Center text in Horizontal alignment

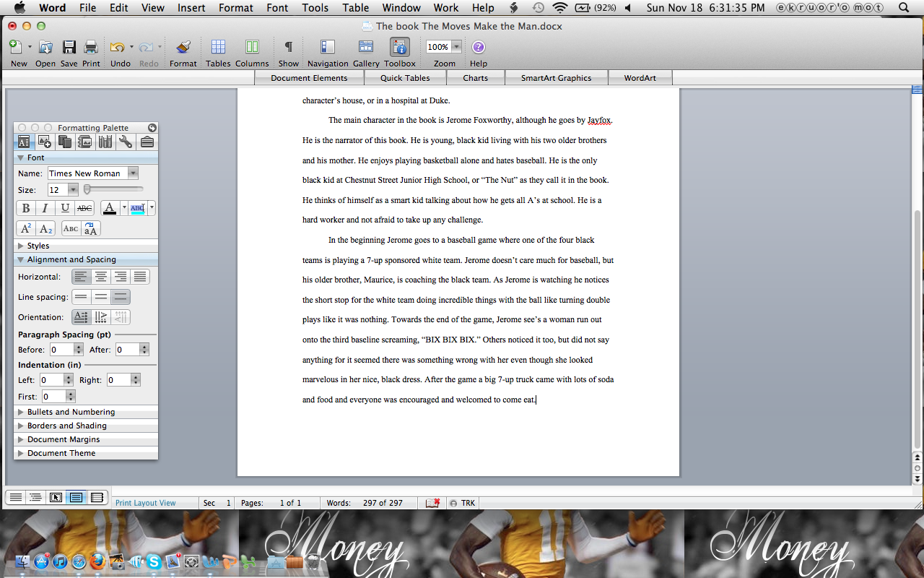pos(101,277)
